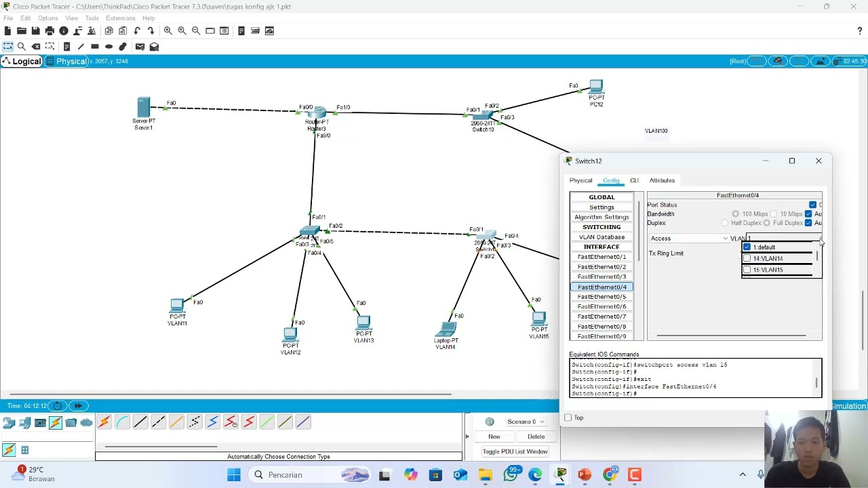The image size is (868, 488).
Task: Open Microsoft Edge from the taskbar
Action: click(535, 474)
